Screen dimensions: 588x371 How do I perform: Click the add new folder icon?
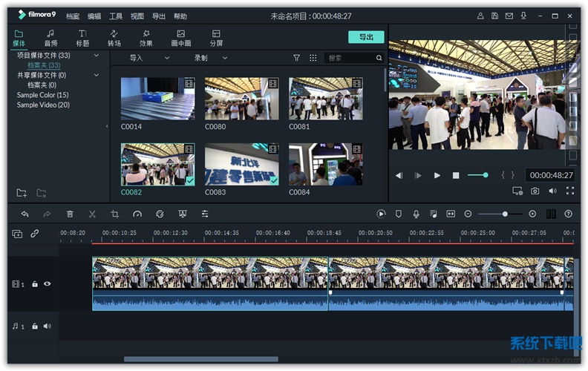pos(22,193)
